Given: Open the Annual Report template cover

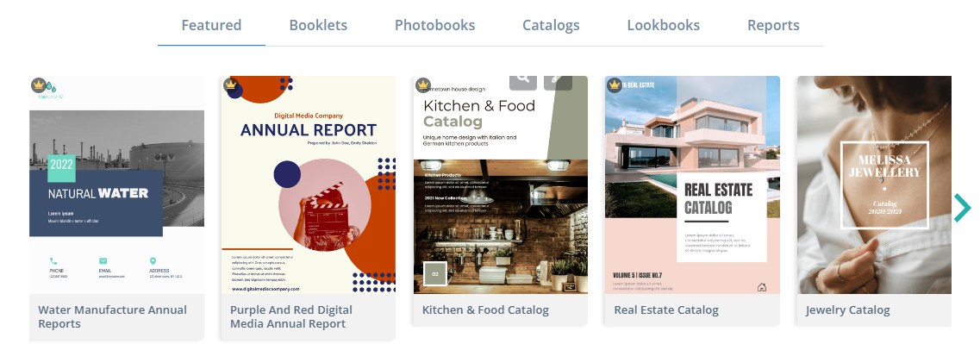Looking at the screenshot, I should pyautogui.click(x=308, y=185).
